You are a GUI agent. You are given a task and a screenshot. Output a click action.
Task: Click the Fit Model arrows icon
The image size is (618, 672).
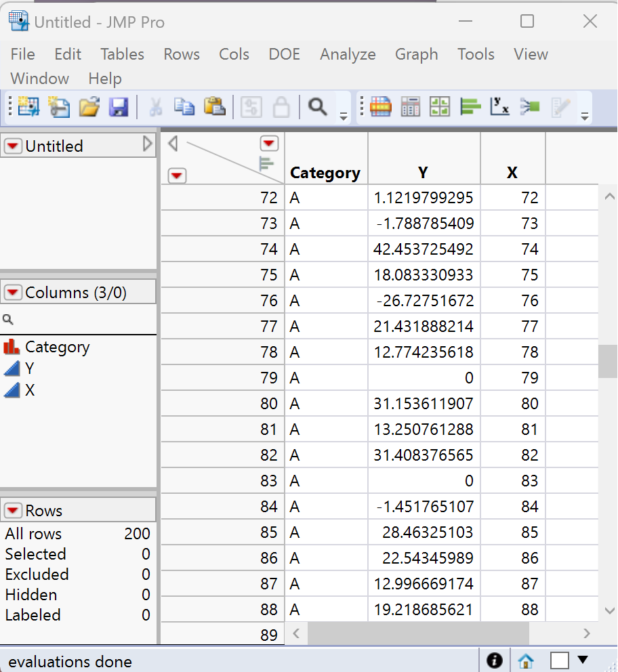[530, 107]
